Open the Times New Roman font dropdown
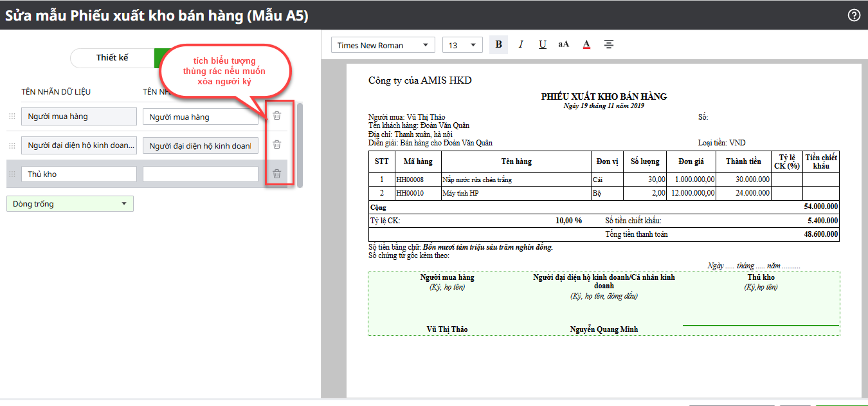Viewport: 868px width, 406px height. coord(383,45)
